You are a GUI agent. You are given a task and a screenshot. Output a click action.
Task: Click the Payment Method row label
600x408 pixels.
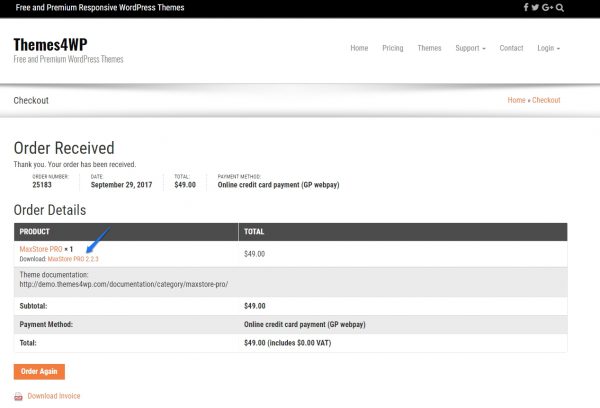[x=46, y=325]
